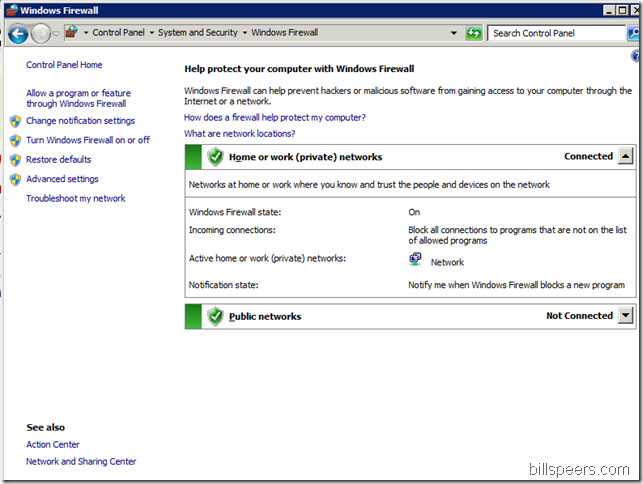Viewport: 643px width, 484px height.
Task: Open Control Panel Home link
Action: coord(64,65)
